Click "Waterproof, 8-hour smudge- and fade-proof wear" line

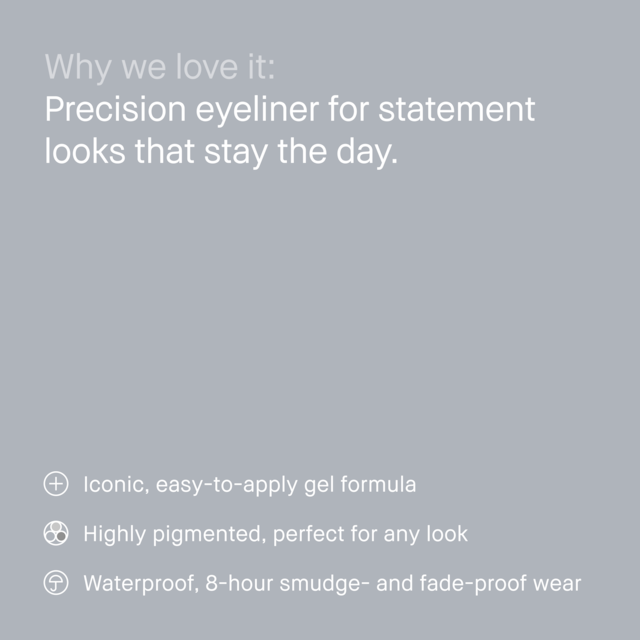pos(332,583)
